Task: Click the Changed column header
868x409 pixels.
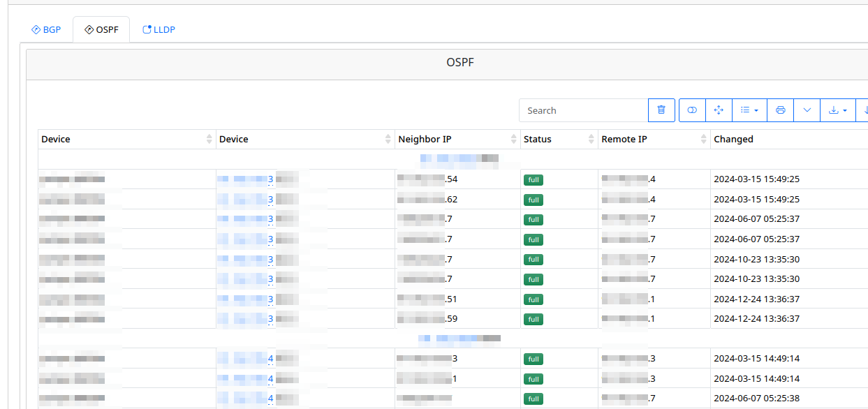Action: click(733, 139)
